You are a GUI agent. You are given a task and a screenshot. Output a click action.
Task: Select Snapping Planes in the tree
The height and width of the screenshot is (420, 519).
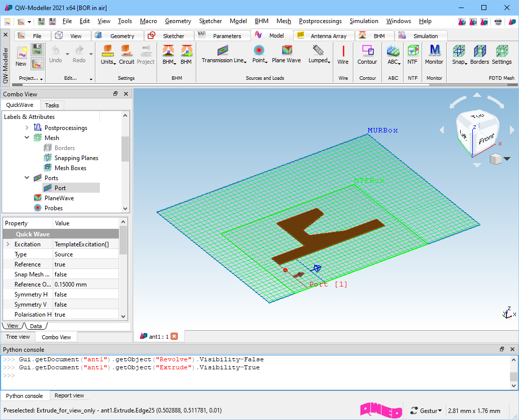(76, 158)
